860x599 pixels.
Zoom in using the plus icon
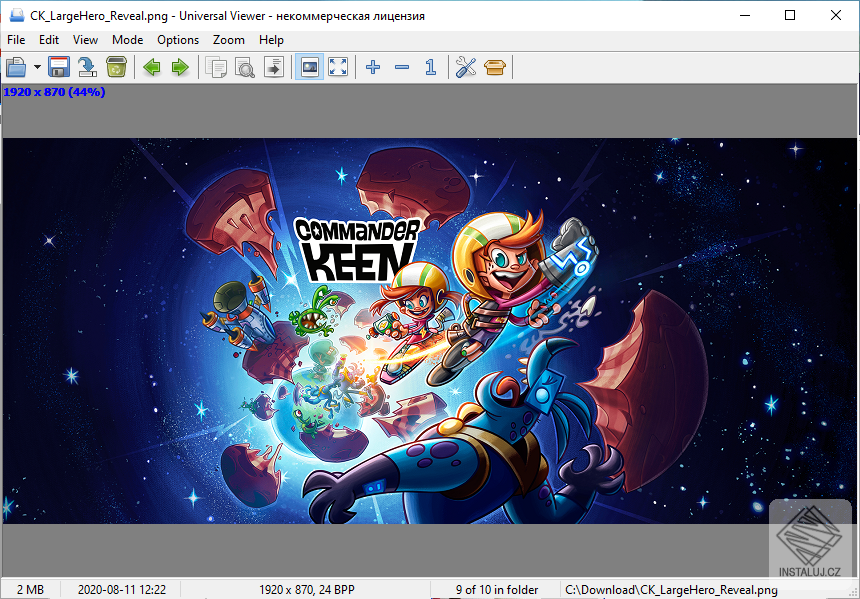(372, 67)
